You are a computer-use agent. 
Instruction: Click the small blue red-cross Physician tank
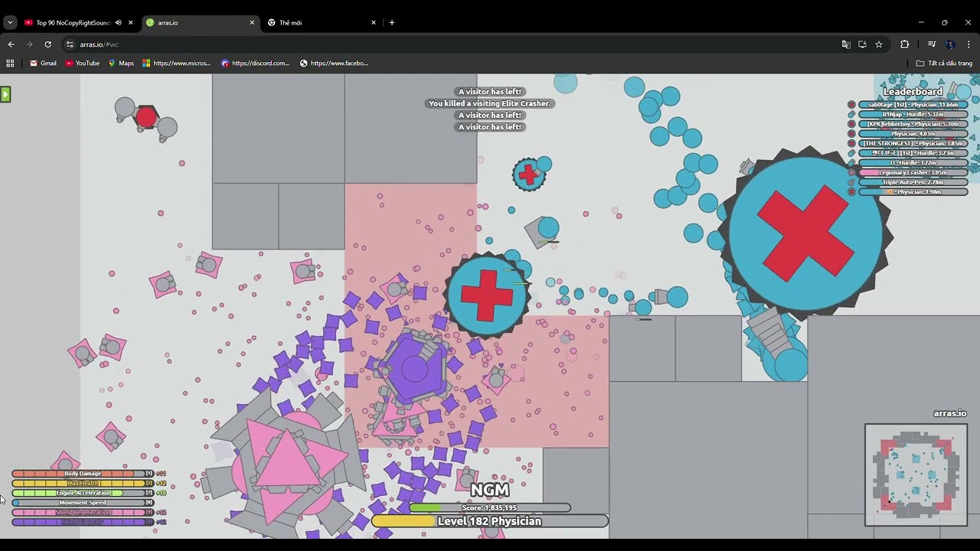click(x=528, y=175)
